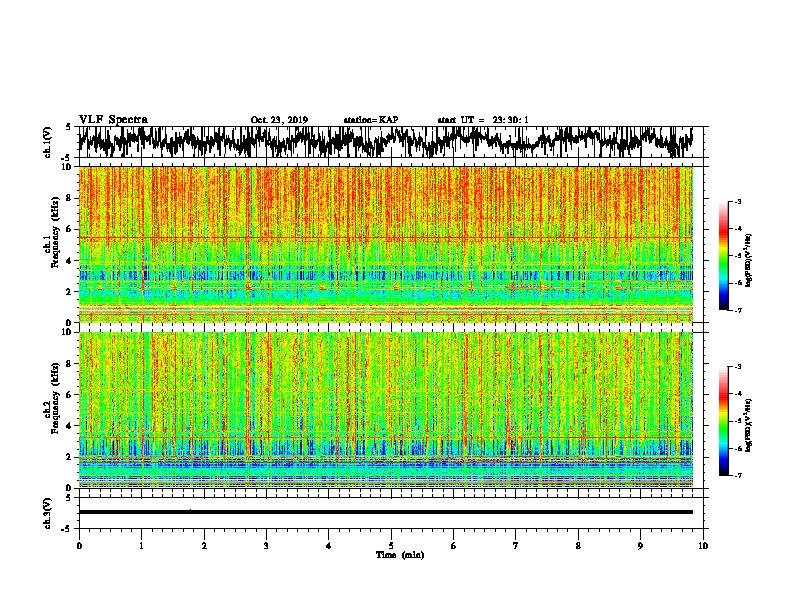Click the "station=KAP" label
Viewport: 792px width, 612px height.
click(371, 120)
